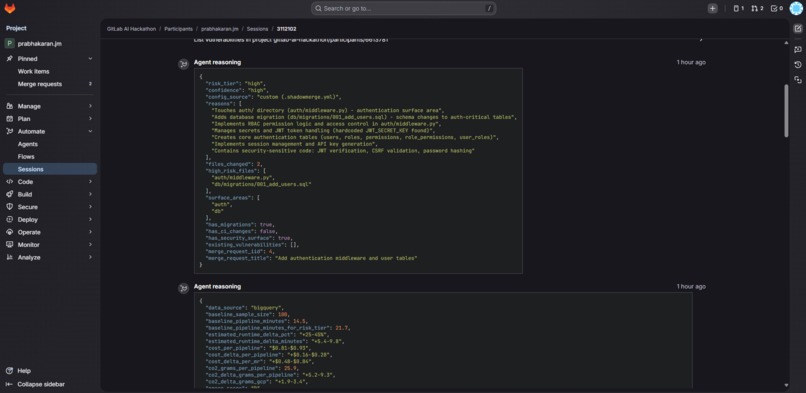Go to GitLab AI Hackathon breadcrumb
This screenshot has height=393, width=806.
point(131,29)
